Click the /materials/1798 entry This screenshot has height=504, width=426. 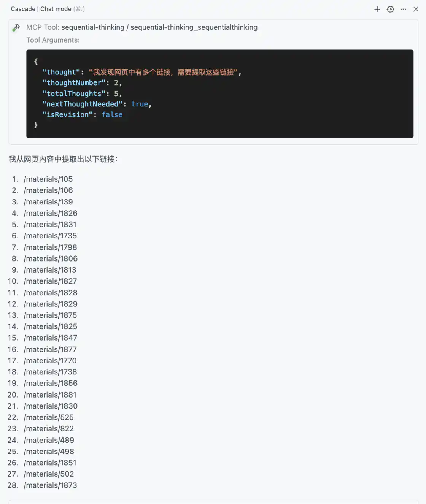[50, 247]
